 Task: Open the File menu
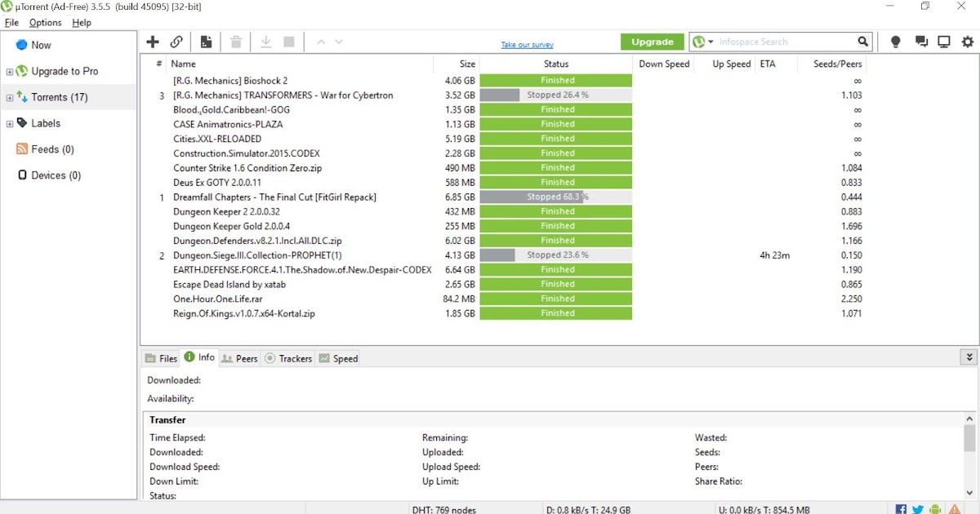coord(11,23)
